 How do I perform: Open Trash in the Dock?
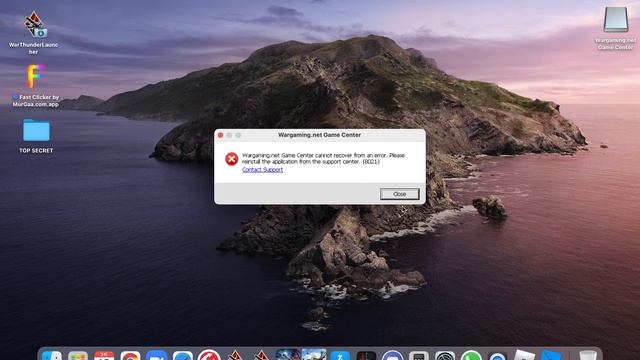pos(588,356)
